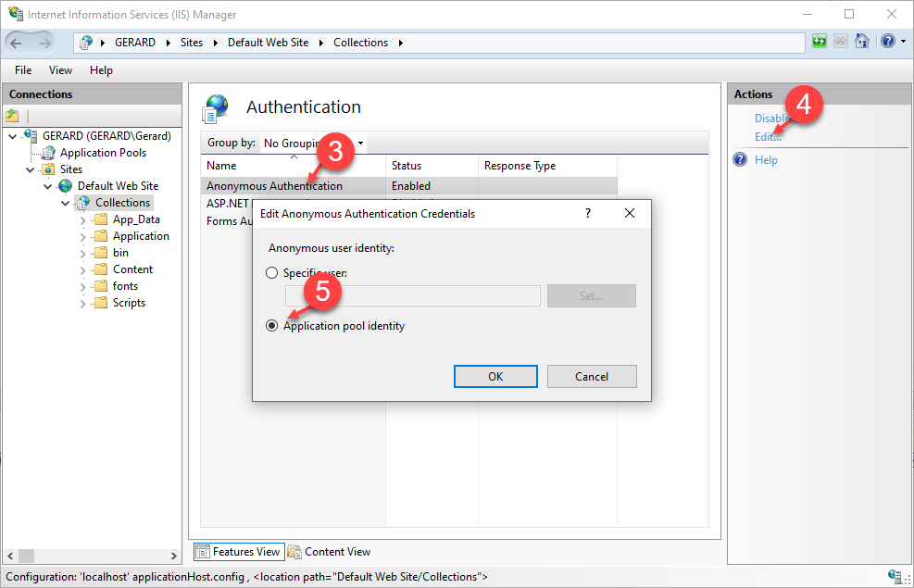914x588 pixels.
Task: Click the Home icon in address toolbar
Action: [x=862, y=42]
